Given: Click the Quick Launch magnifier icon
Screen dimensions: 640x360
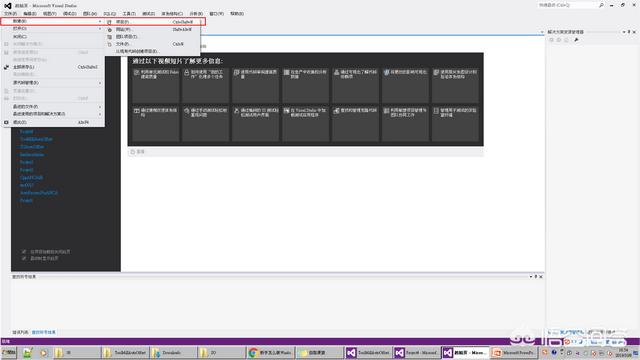Looking at the screenshot, I should pos(601,5).
